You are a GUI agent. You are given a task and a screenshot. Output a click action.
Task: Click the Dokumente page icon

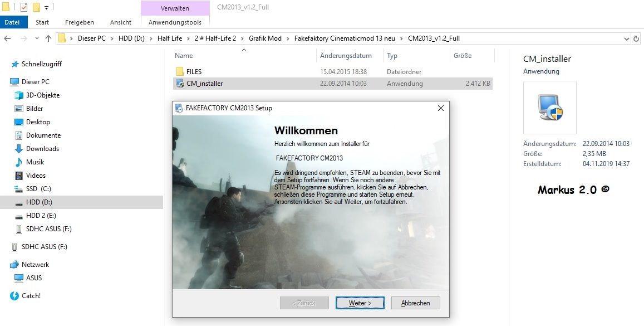pos(18,135)
